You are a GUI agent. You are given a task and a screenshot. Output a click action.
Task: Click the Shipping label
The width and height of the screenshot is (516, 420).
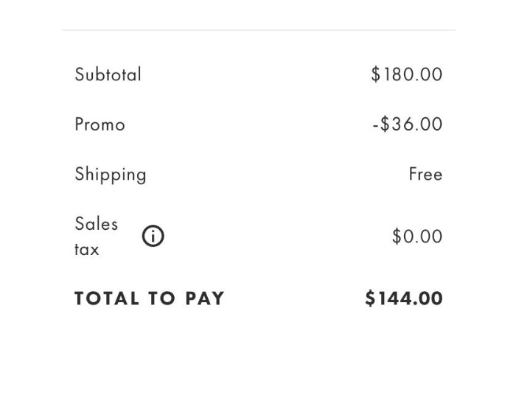click(111, 175)
